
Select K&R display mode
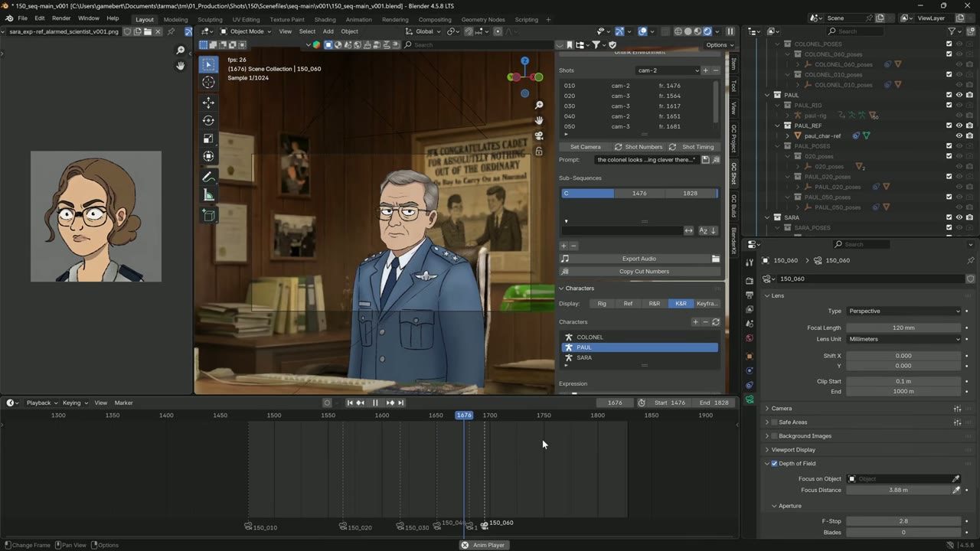681,304
